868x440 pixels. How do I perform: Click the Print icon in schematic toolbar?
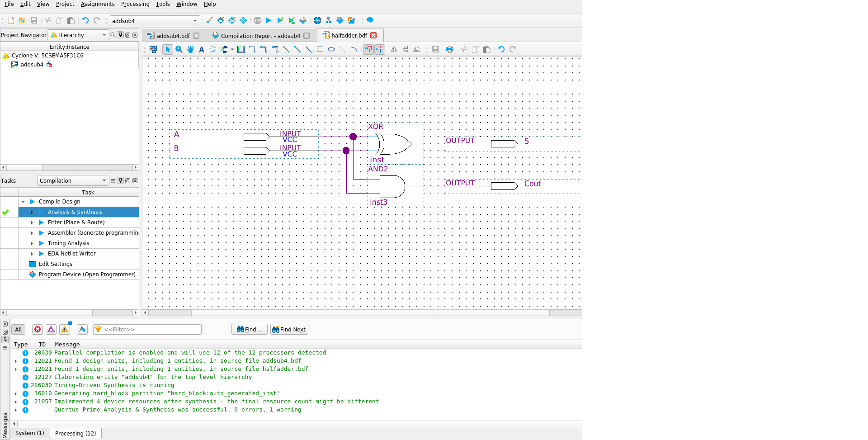[450, 49]
